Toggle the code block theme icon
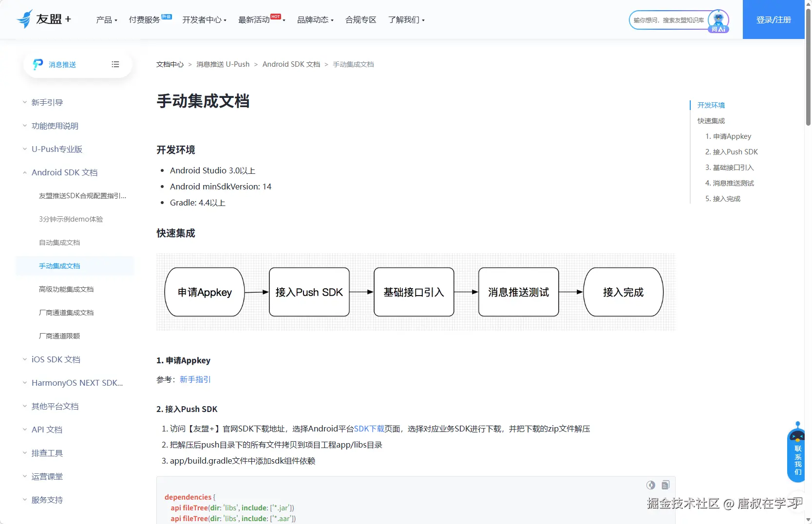Image resolution: width=812 pixels, height=524 pixels. pos(651,485)
